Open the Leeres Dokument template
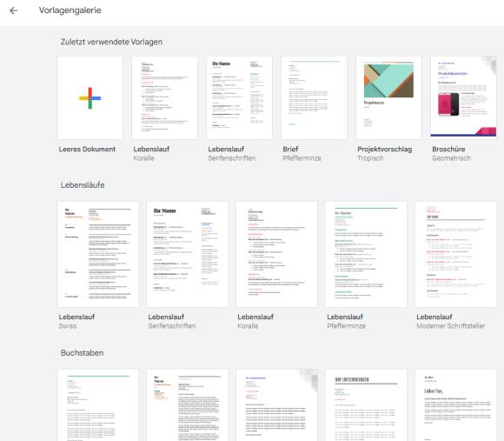The height and width of the screenshot is (441, 504). [x=90, y=97]
